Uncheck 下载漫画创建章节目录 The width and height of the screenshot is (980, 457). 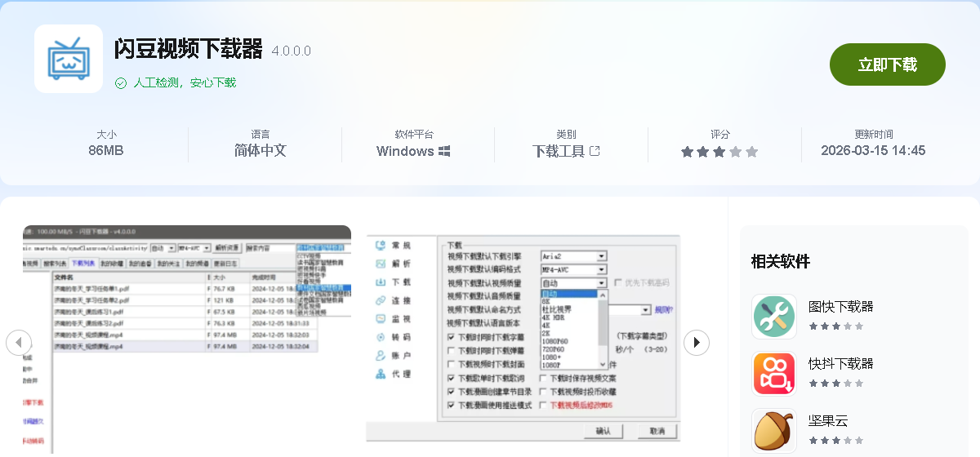452,391
